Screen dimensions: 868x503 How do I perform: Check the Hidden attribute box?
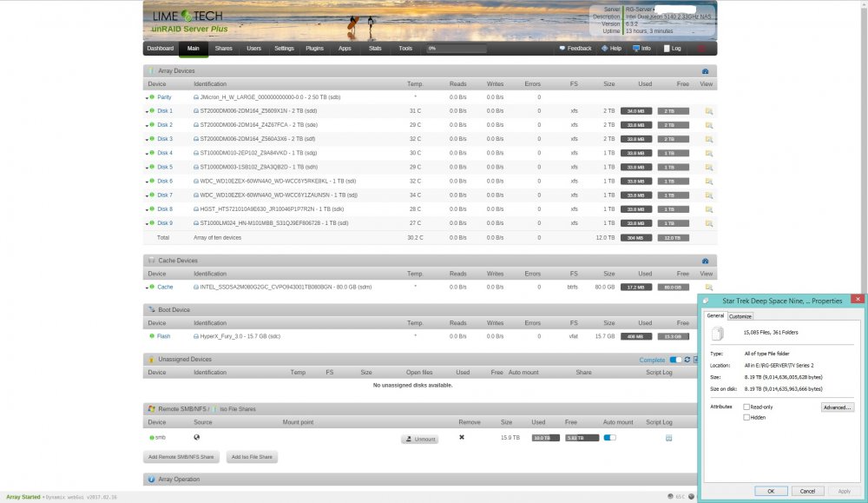tap(746, 417)
